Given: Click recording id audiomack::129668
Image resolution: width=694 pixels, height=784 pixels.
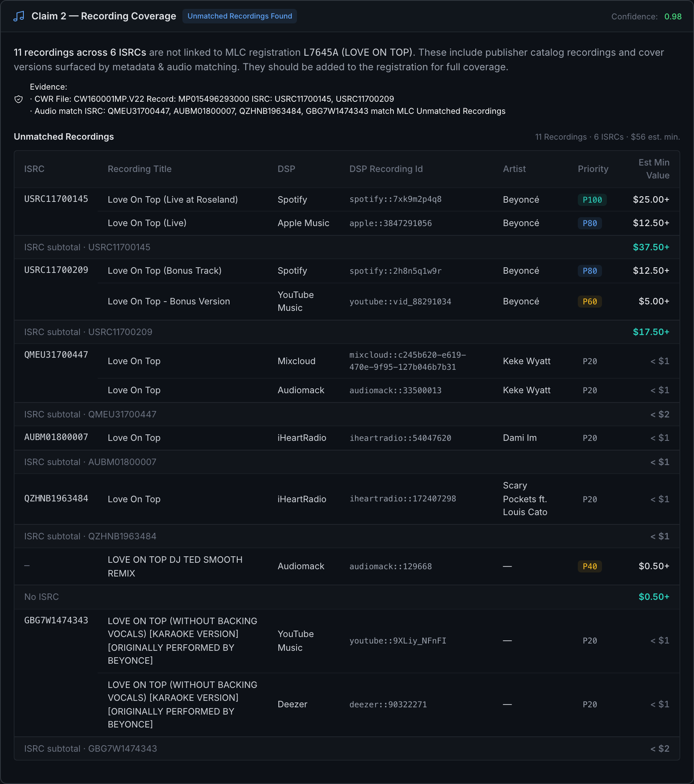Looking at the screenshot, I should click(x=391, y=566).
